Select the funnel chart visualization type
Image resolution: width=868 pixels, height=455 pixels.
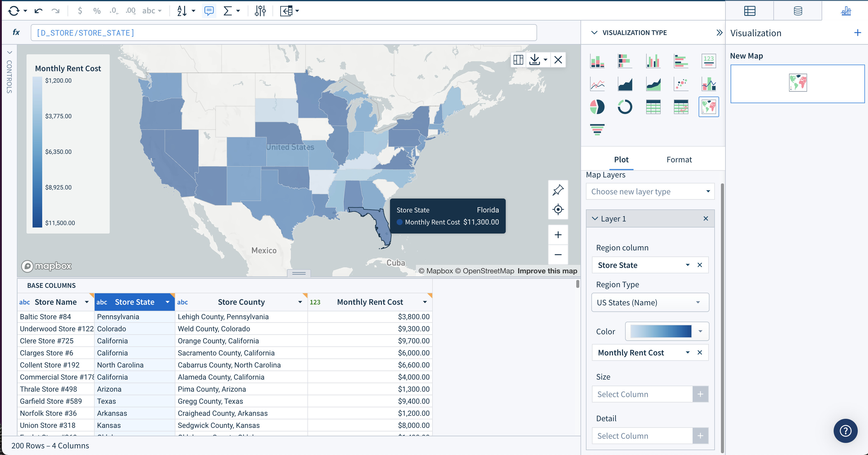[x=597, y=129]
